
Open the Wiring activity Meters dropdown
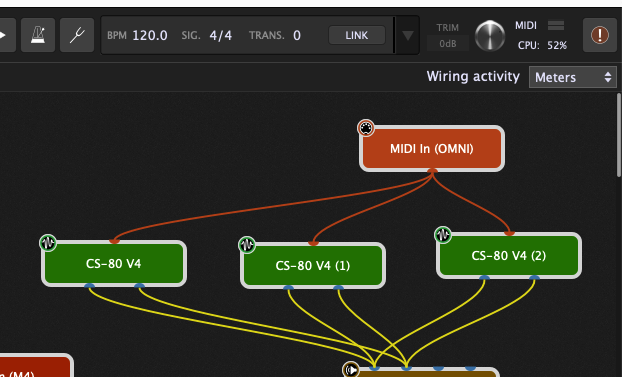click(x=572, y=77)
